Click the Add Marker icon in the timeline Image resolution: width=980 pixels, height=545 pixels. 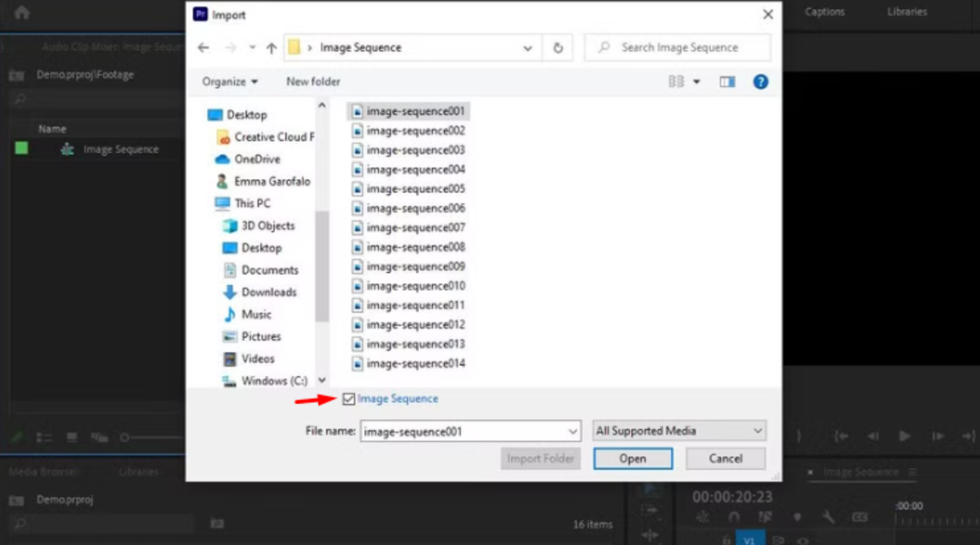tap(798, 517)
